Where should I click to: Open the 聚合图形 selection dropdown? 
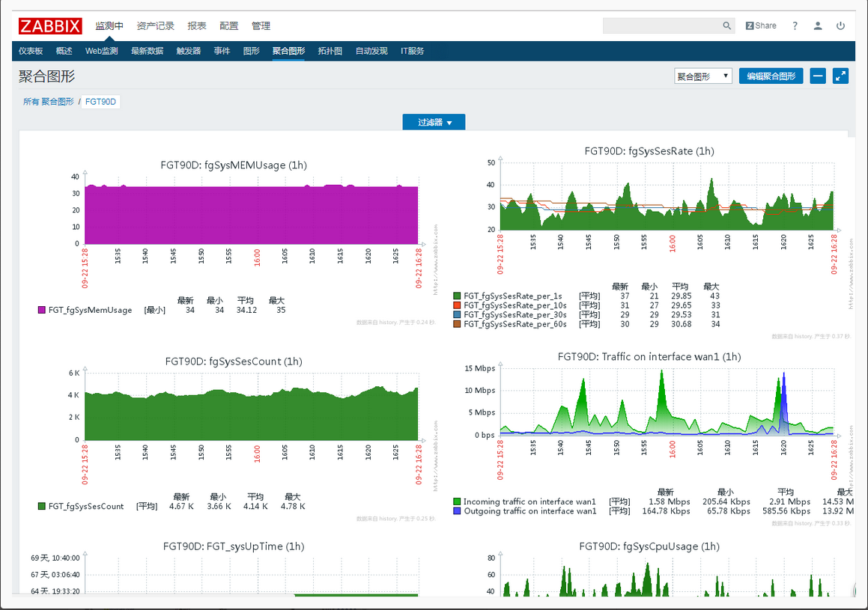tap(702, 76)
